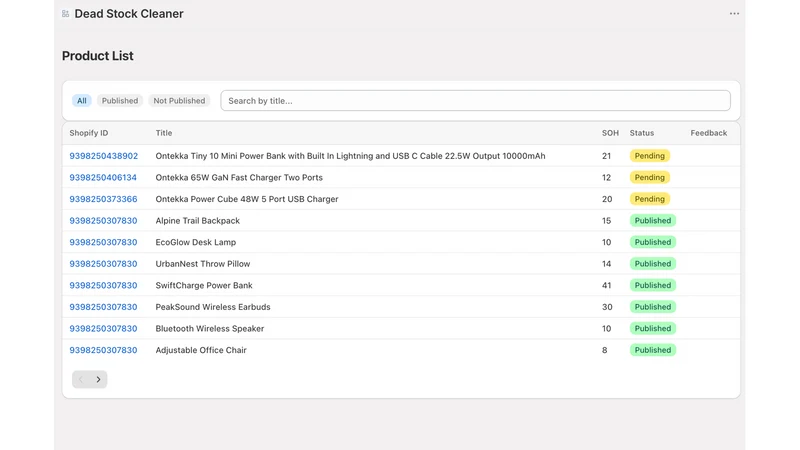The height and width of the screenshot is (450, 800).
Task: Click the app icon beside Dead Stock Cleaner
Action: (65, 14)
